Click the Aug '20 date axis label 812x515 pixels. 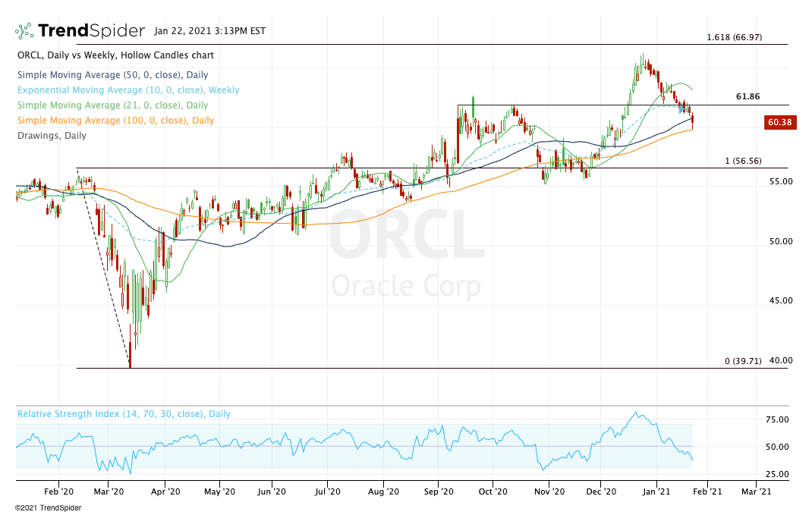click(384, 491)
